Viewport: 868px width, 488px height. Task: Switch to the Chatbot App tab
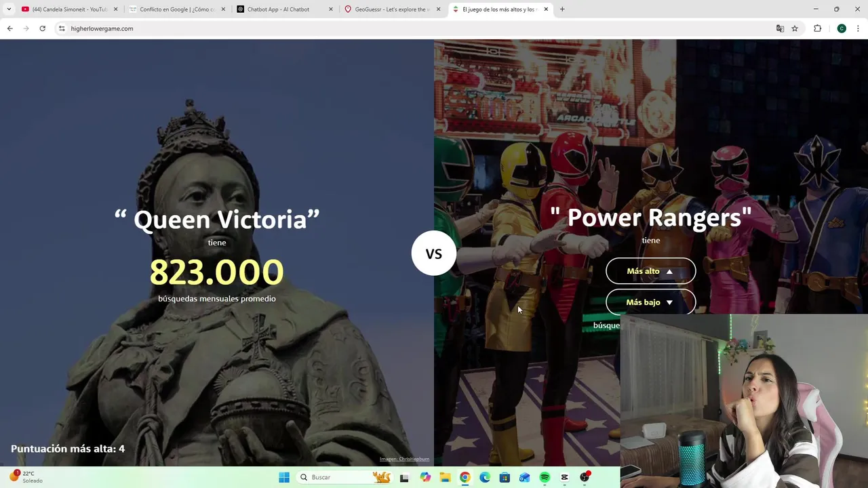coord(283,9)
